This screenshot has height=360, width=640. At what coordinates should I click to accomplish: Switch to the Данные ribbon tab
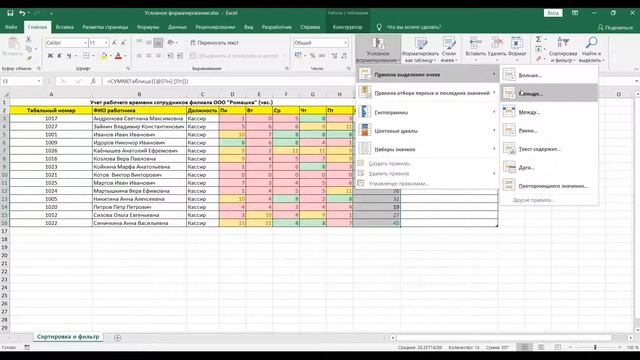pyautogui.click(x=177, y=27)
